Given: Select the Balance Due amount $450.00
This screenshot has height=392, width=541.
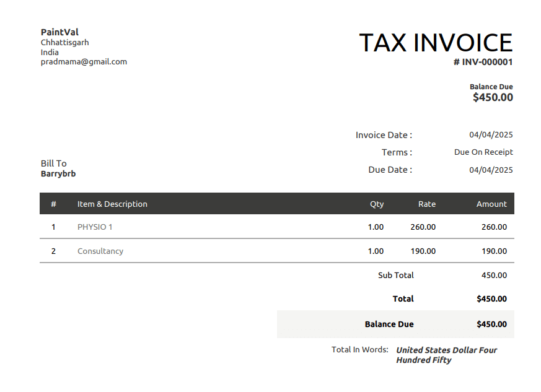Looking at the screenshot, I should tap(493, 97).
